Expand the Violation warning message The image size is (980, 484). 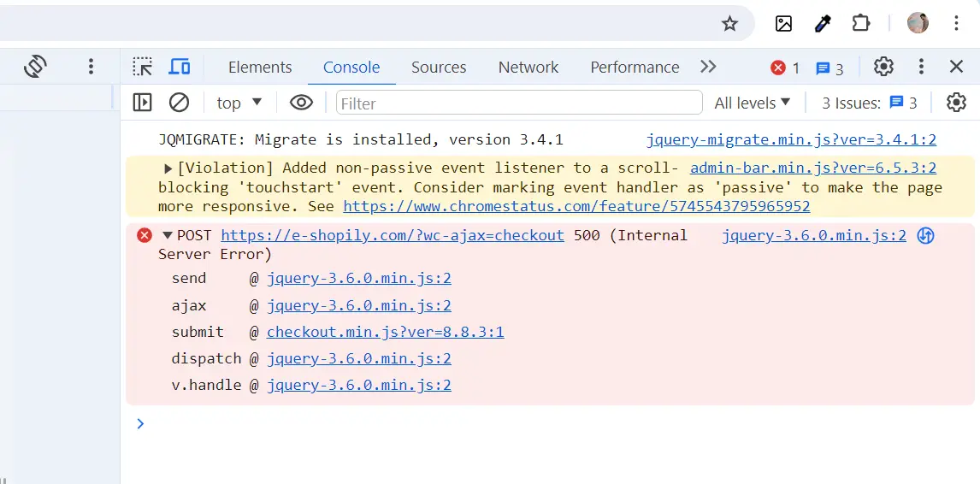pos(168,168)
